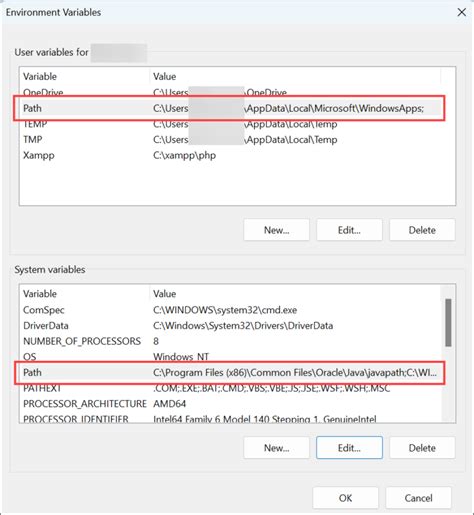Click New under user variables
Viewport: 474px width, 515px height.
click(276, 230)
